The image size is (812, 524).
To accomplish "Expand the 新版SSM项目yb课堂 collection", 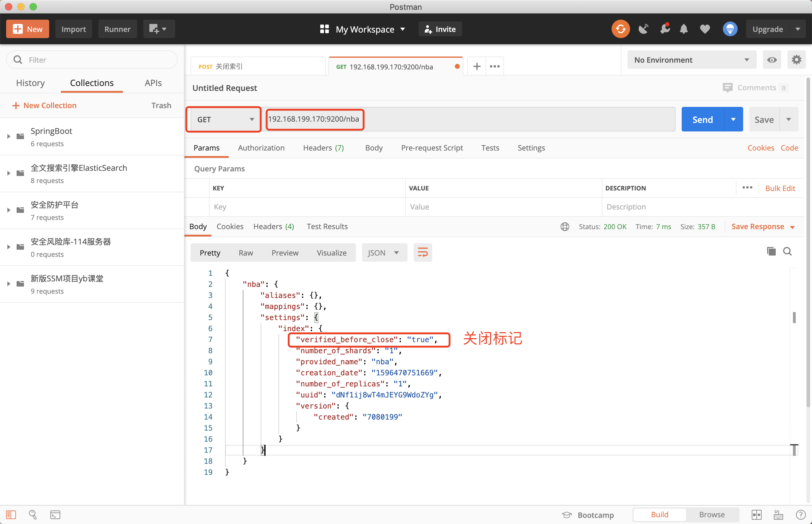I will pos(9,284).
